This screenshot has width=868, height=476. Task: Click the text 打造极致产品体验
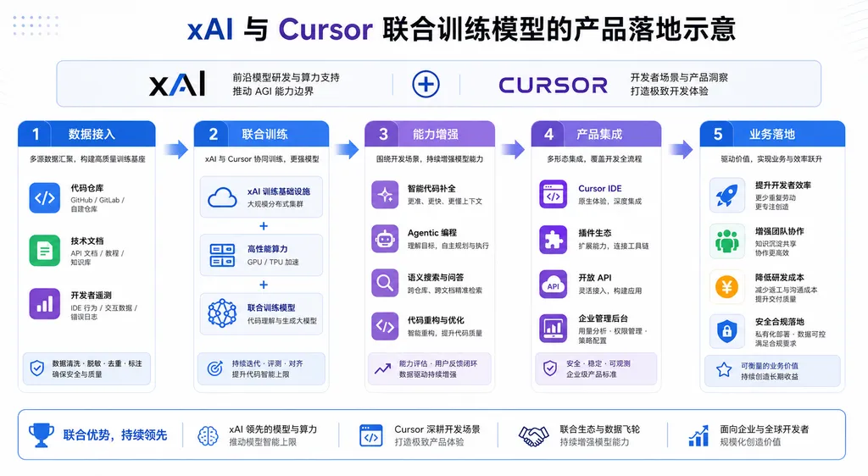click(x=430, y=442)
